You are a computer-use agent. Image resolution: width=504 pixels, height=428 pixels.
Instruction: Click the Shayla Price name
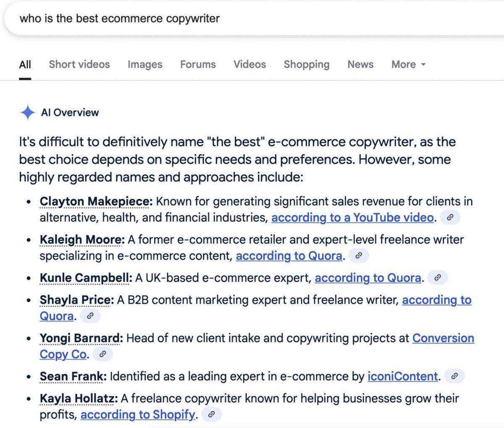[x=76, y=300]
